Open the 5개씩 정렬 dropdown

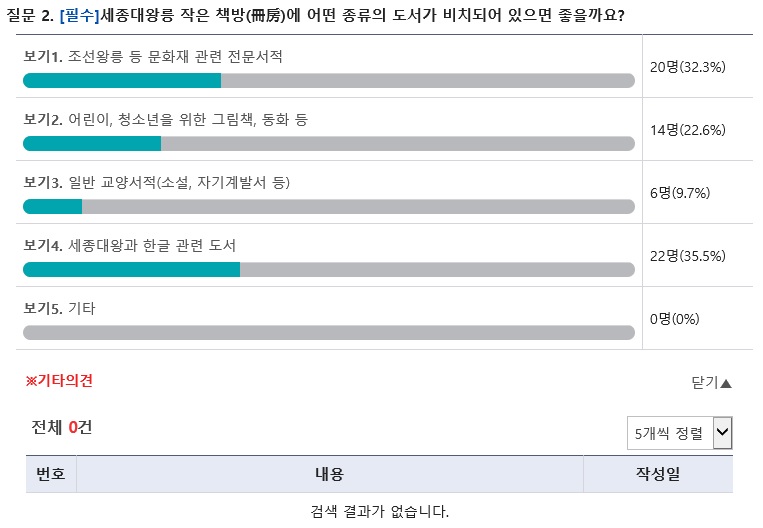[679, 433]
